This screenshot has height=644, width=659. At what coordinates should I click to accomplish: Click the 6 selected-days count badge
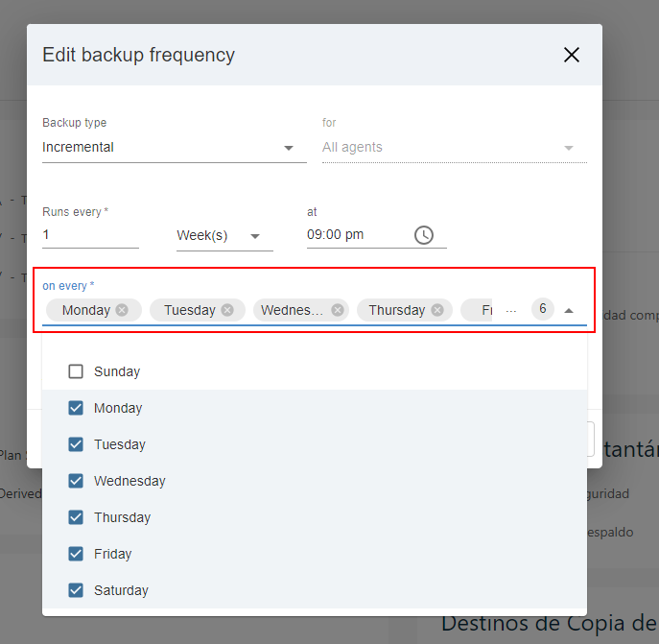coord(542,309)
